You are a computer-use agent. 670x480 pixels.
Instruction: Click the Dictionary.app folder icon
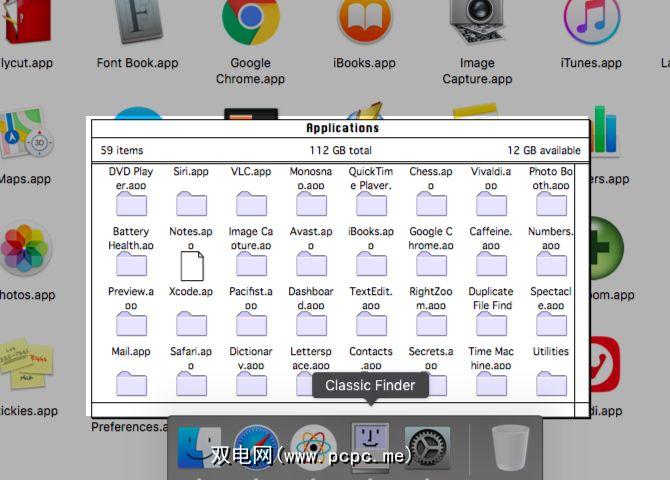[x=251, y=383]
